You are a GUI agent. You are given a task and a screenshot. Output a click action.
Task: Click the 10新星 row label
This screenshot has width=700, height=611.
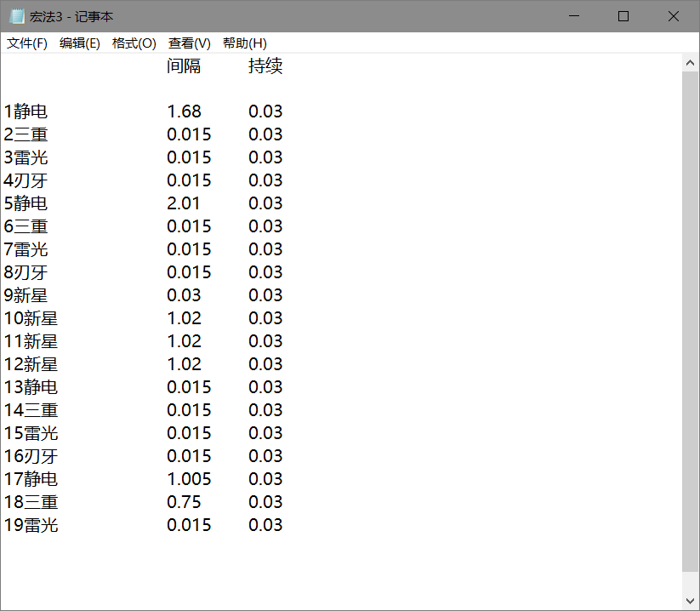click(x=31, y=318)
